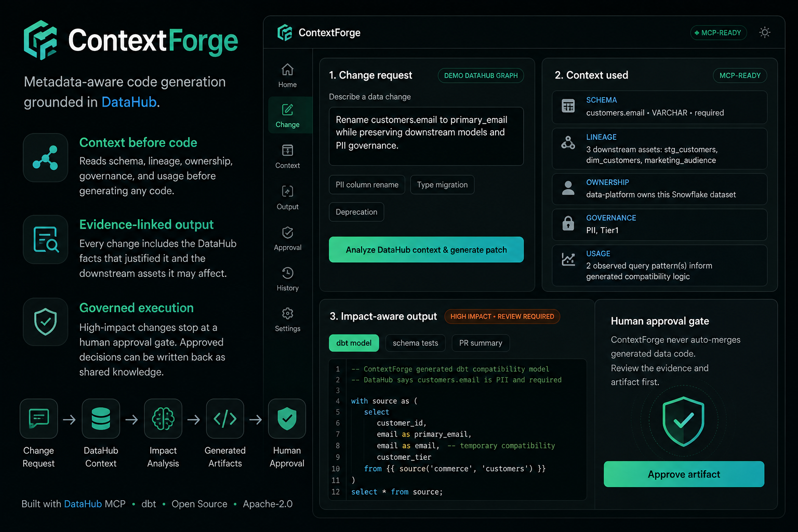Click the DataHub link in Built with footer
The image size is (798, 532).
point(83,504)
